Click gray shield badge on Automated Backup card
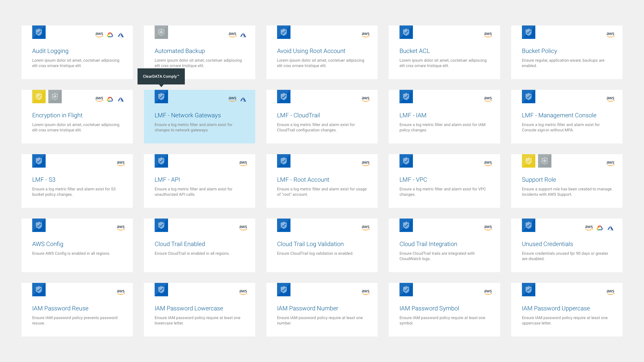 point(161,32)
